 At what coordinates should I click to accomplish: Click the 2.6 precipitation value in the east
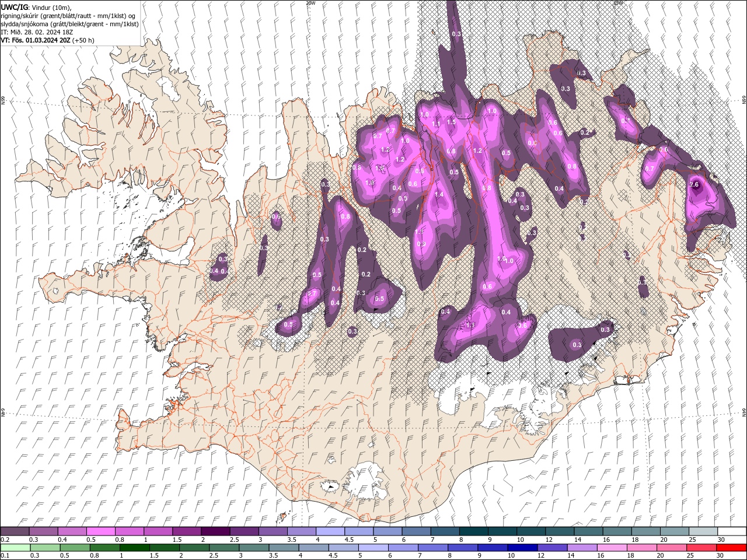tap(694, 184)
